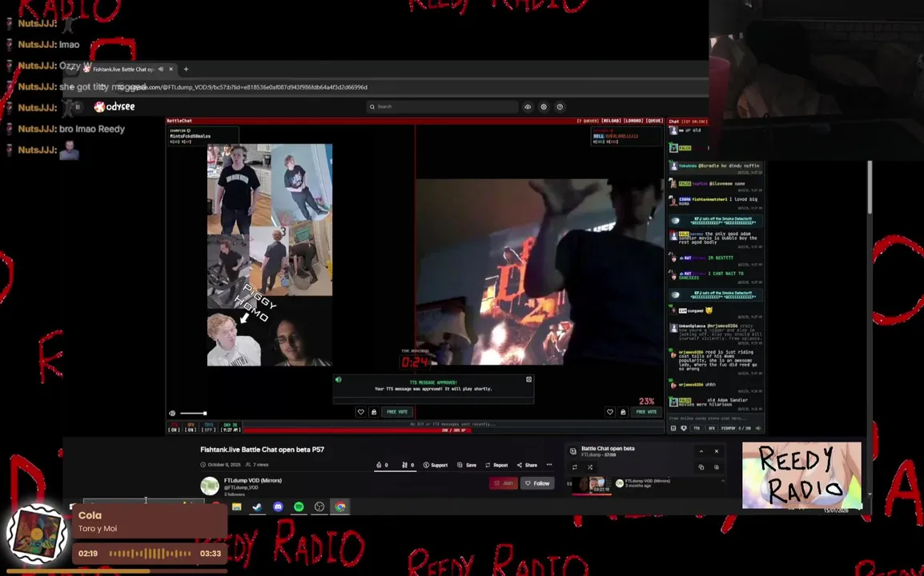
Task: Click the SFX button under chat input
Action: click(711, 428)
